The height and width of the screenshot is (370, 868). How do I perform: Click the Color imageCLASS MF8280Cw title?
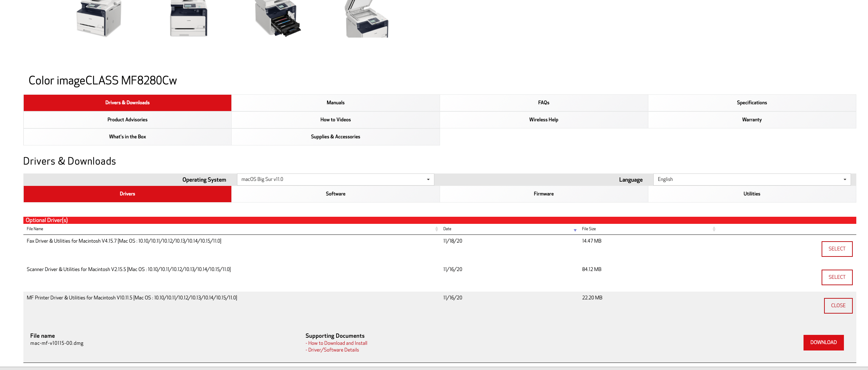[x=102, y=81]
